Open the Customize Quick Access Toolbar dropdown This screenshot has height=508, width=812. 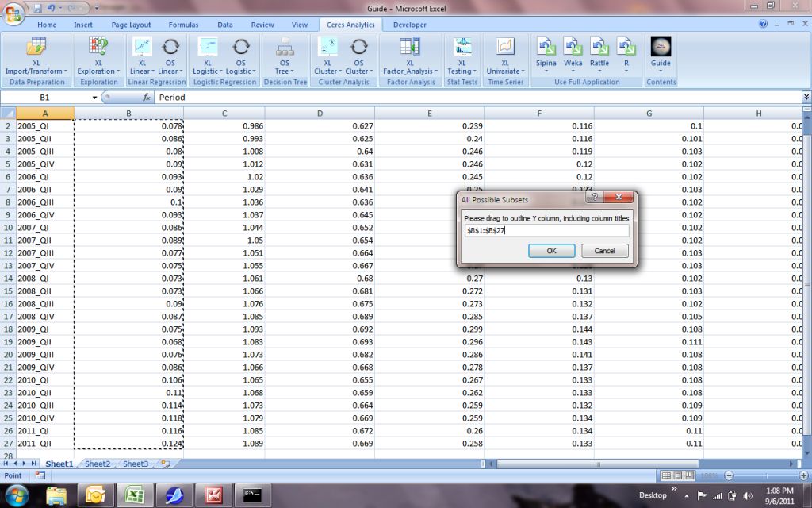[x=97, y=8]
